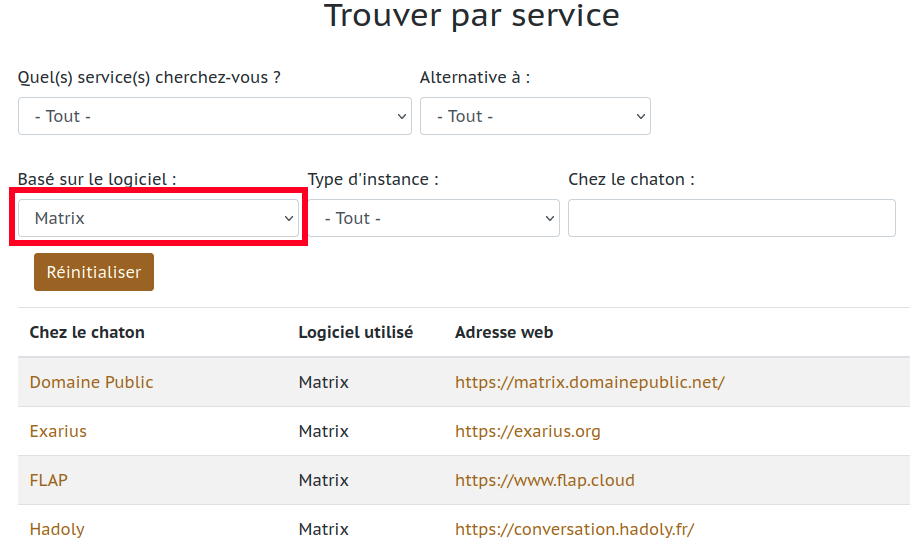
Task: Visit the https://exarius.org web address
Action: click(527, 431)
